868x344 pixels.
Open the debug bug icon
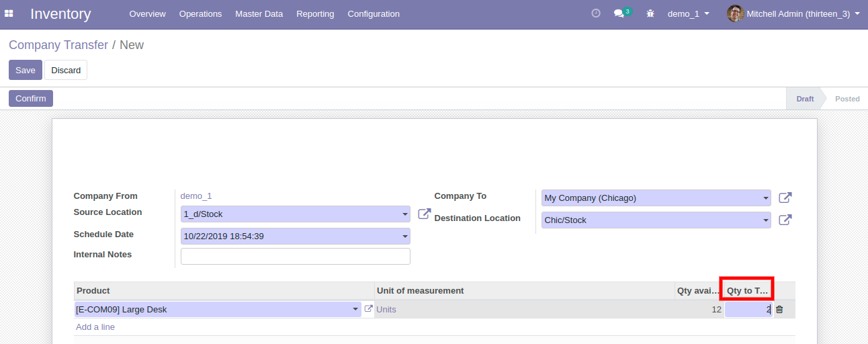coord(650,13)
